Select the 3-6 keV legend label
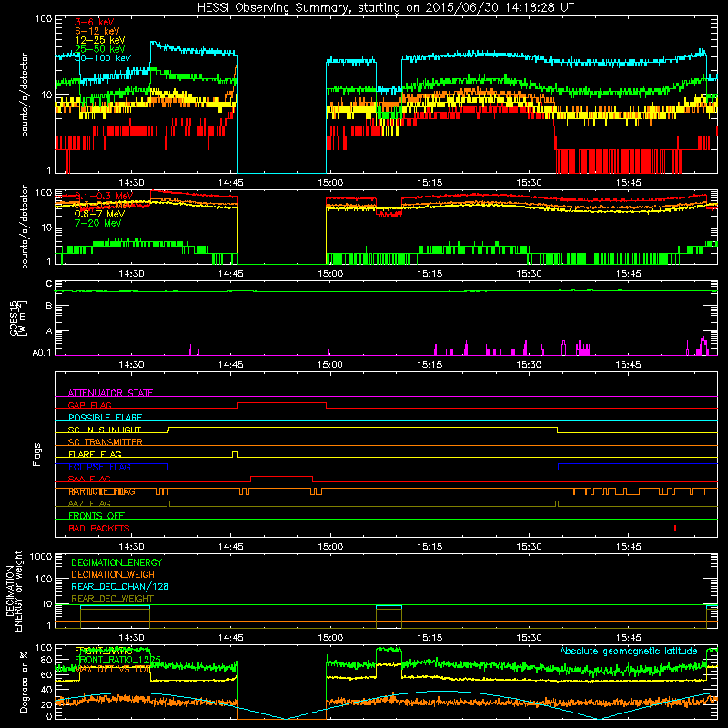 coord(95,22)
